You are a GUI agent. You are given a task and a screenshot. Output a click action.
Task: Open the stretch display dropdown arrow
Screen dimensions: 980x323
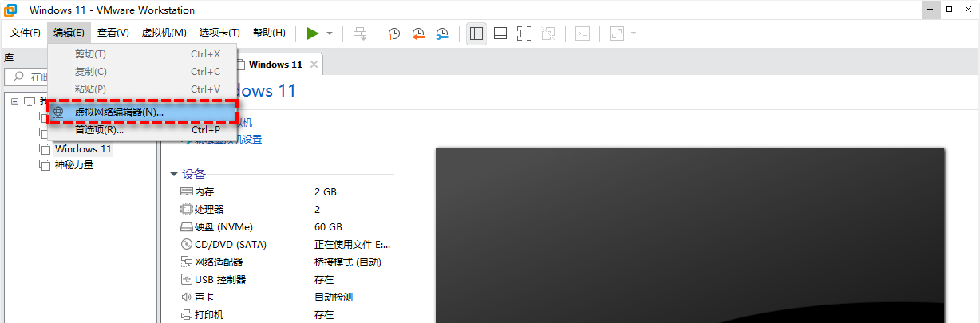click(634, 33)
